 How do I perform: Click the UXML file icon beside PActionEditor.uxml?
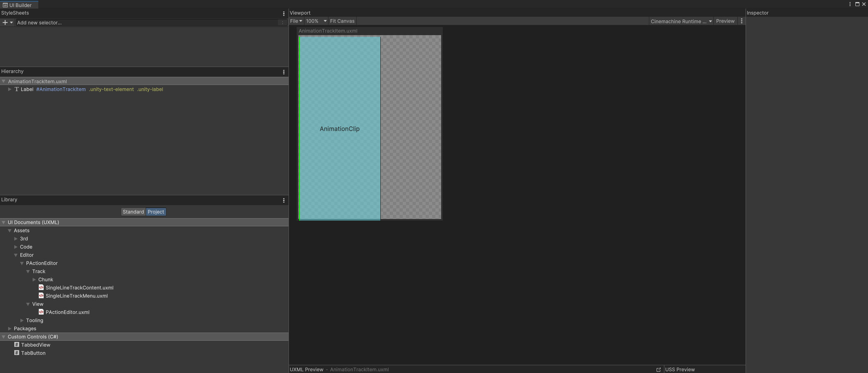pos(41,312)
